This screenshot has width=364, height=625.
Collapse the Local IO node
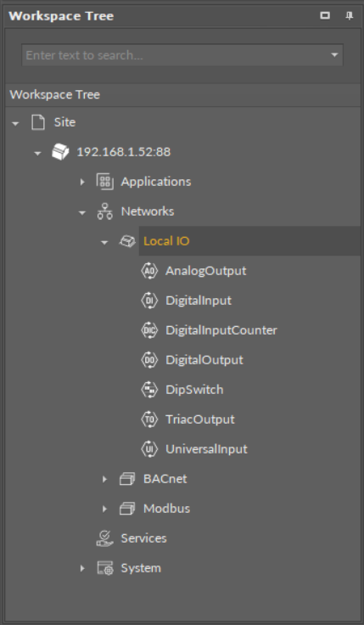[104, 242]
